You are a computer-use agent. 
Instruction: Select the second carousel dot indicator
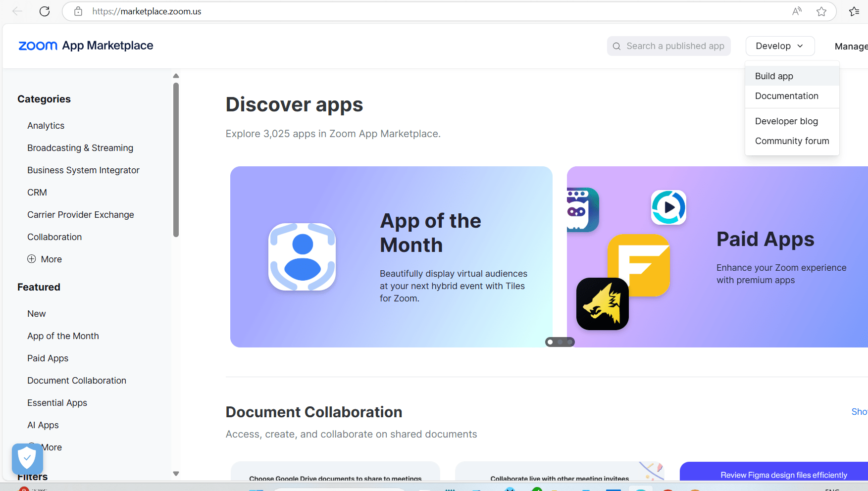[560, 342]
